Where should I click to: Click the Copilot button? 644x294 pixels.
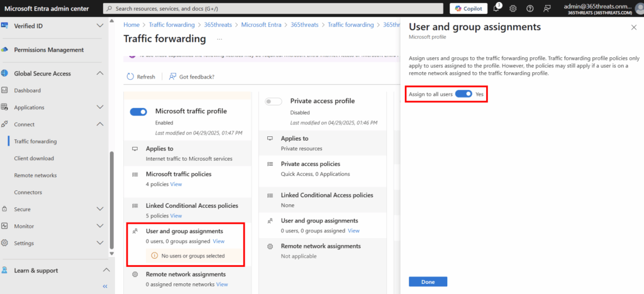coord(469,8)
